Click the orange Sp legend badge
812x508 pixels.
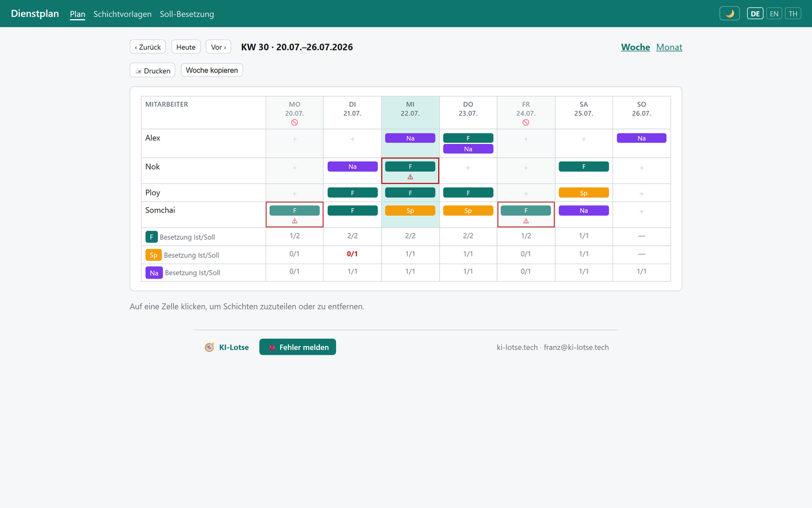pyautogui.click(x=154, y=255)
